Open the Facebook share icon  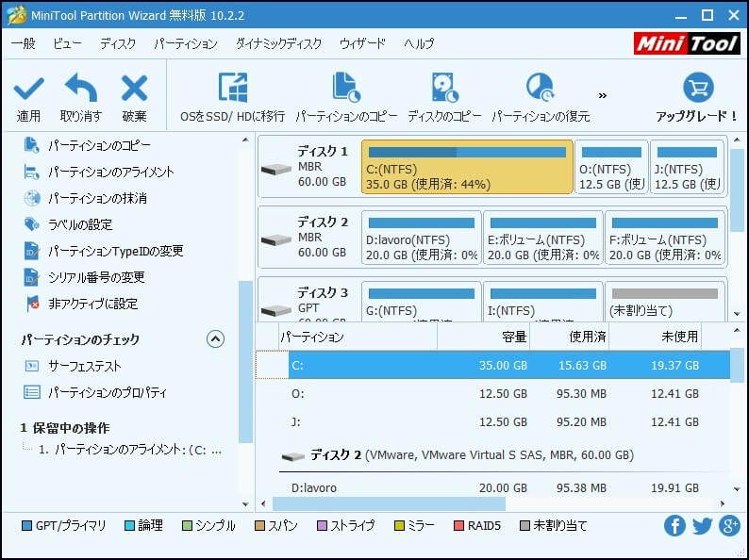point(674,526)
